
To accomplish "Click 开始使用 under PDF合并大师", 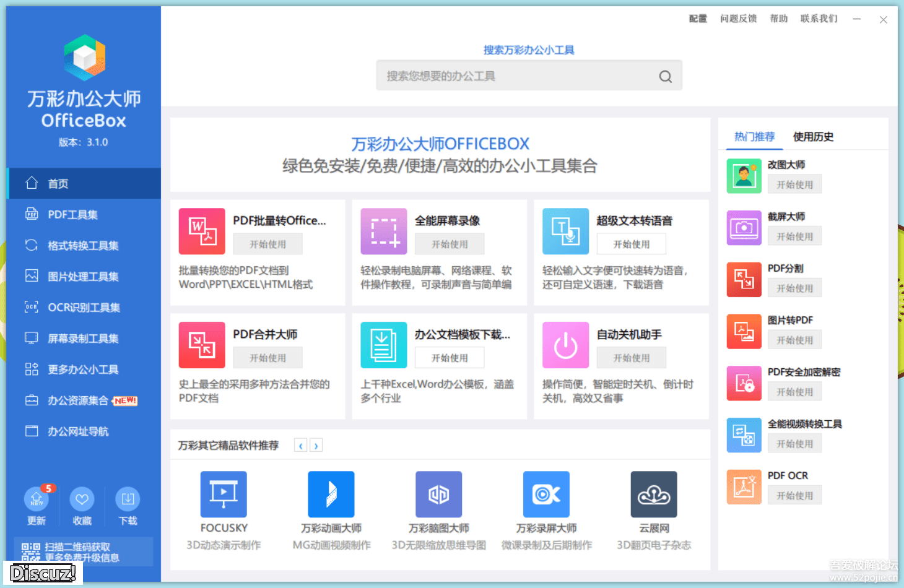I will click(x=267, y=358).
